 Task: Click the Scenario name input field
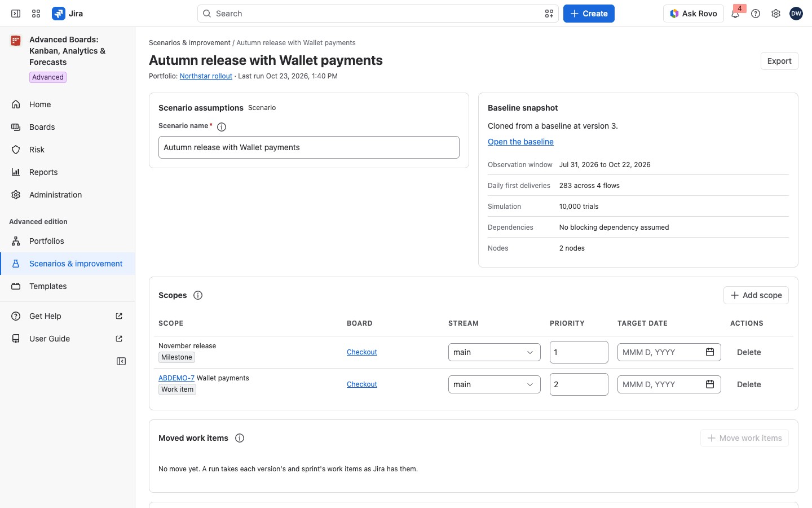coord(309,147)
